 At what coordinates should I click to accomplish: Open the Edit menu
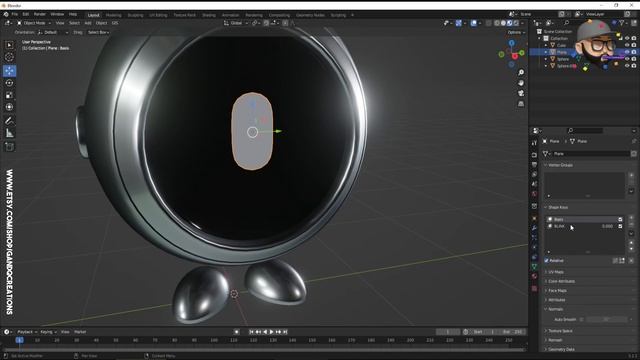[26, 14]
